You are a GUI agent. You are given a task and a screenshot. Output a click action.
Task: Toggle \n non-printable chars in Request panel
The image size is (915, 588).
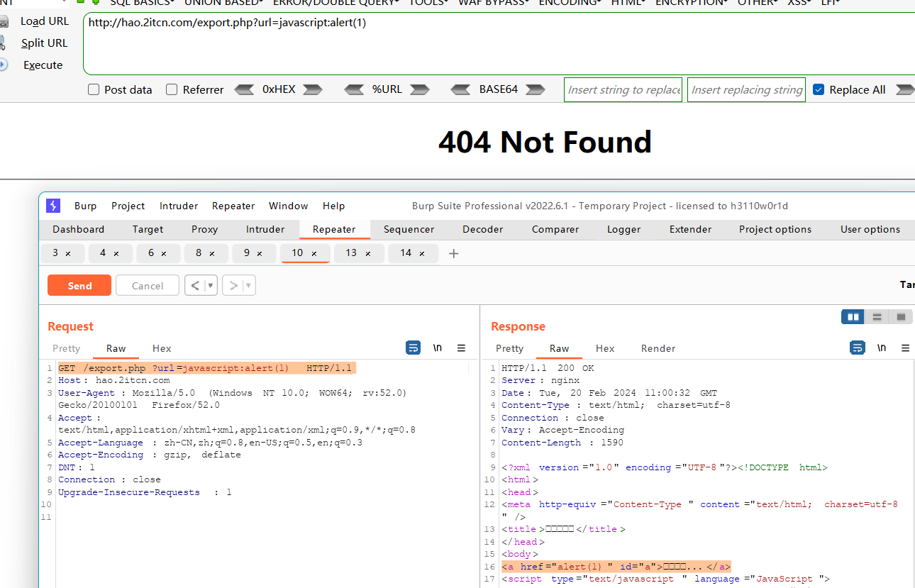[x=438, y=348]
